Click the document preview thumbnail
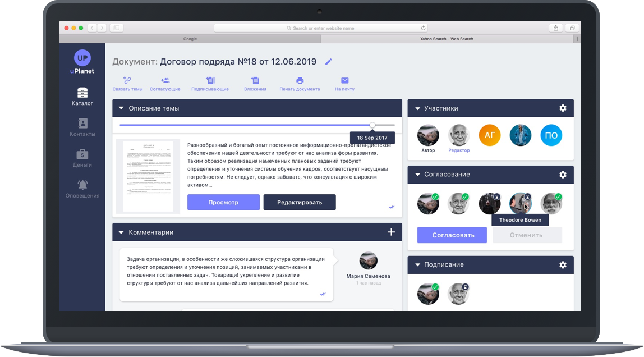The height and width of the screenshot is (357, 644). [x=148, y=176]
